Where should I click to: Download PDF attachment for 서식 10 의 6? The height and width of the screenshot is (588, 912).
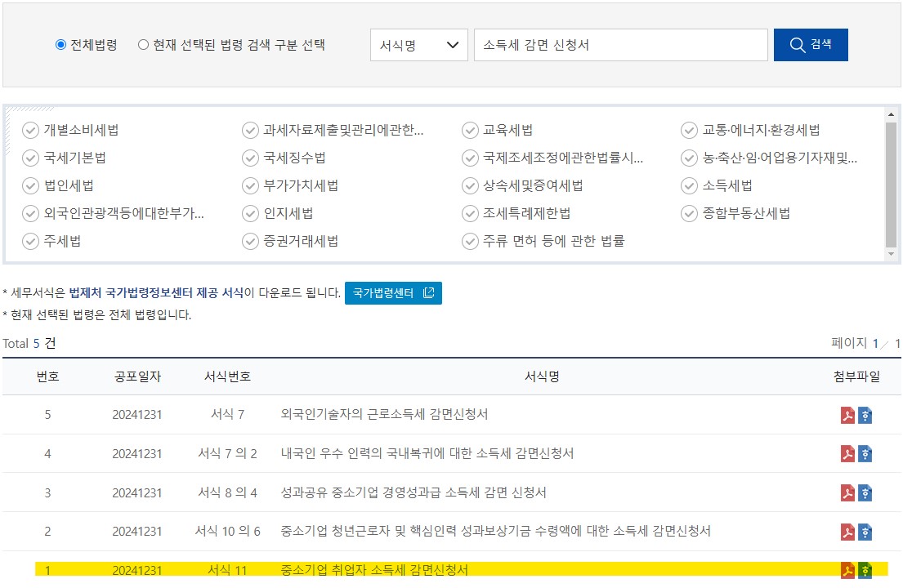(847, 531)
